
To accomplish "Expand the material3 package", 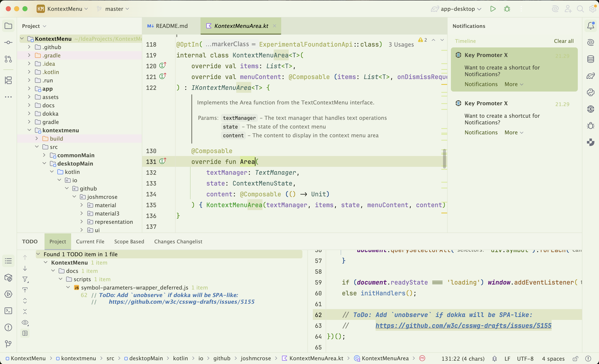I will point(82,213).
